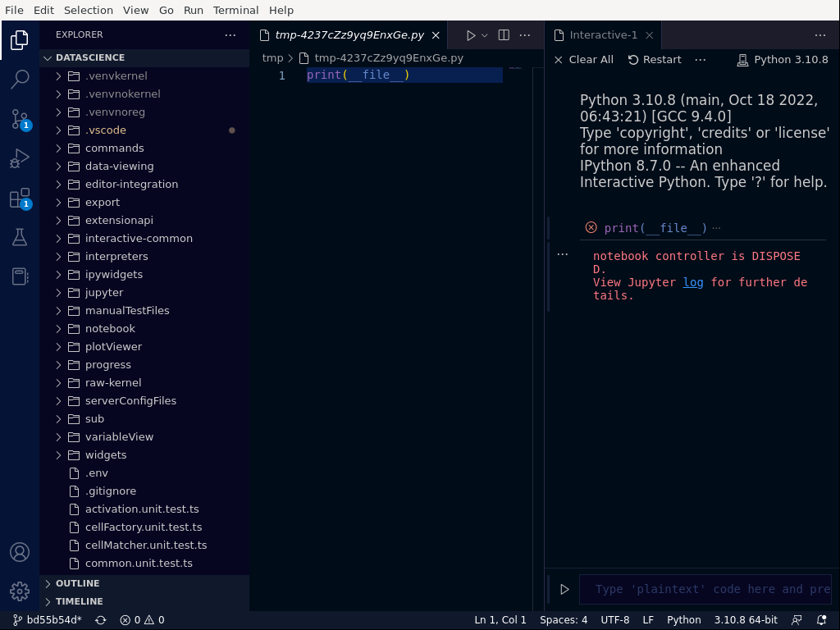Open the notifications bell
Screen dimensions: 840x630
(821, 620)
